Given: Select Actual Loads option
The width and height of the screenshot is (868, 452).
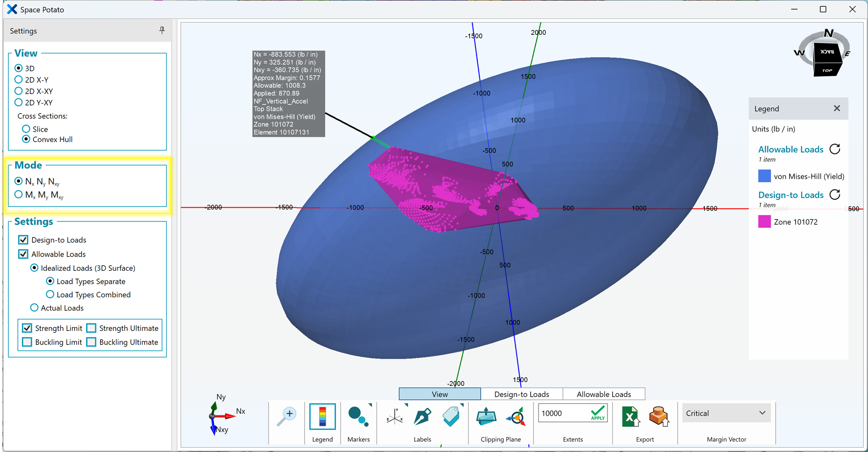Looking at the screenshot, I should pos(34,308).
